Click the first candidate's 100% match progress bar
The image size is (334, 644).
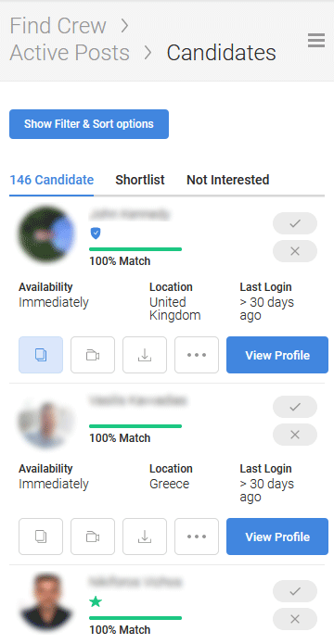point(135,249)
